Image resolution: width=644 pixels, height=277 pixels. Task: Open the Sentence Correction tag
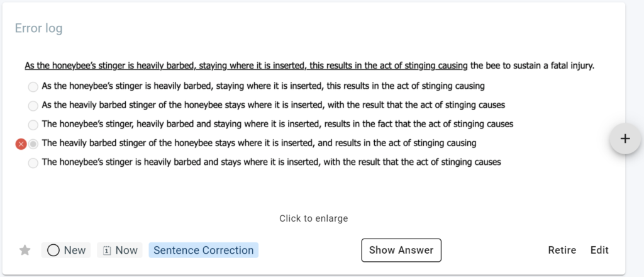pyautogui.click(x=203, y=251)
